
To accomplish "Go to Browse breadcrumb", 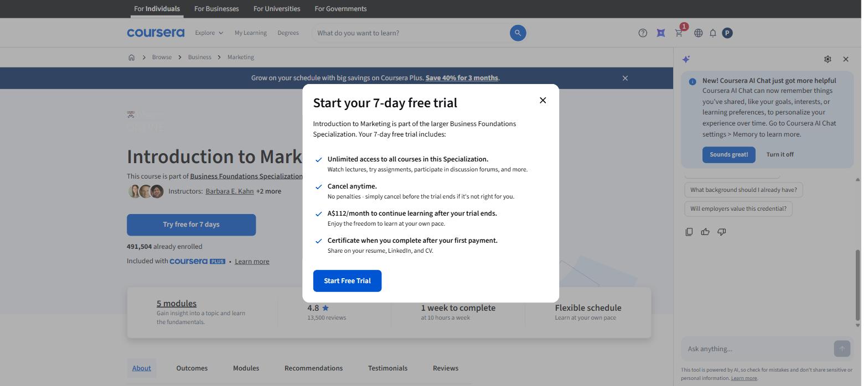I will (x=162, y=57).
